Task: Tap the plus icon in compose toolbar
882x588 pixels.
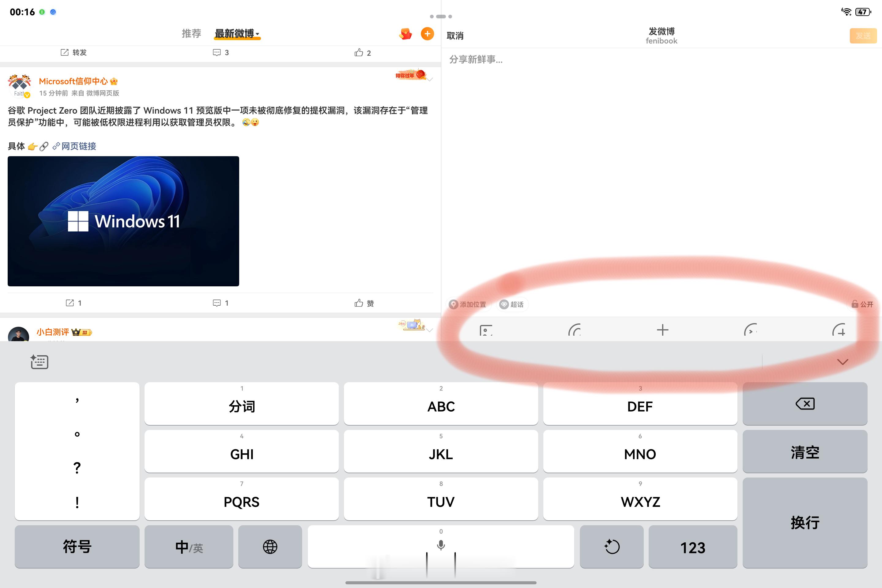Action: (x=663, y=330)
